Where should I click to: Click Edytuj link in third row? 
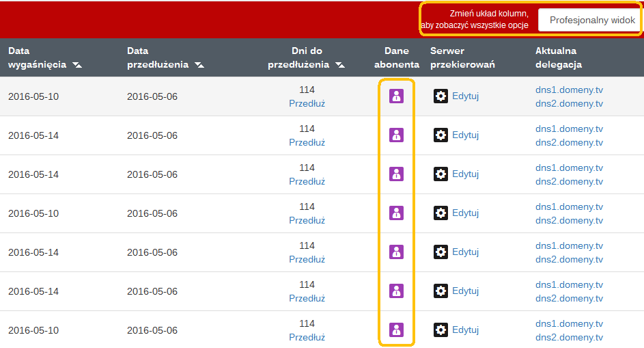[x=465, y=174]
